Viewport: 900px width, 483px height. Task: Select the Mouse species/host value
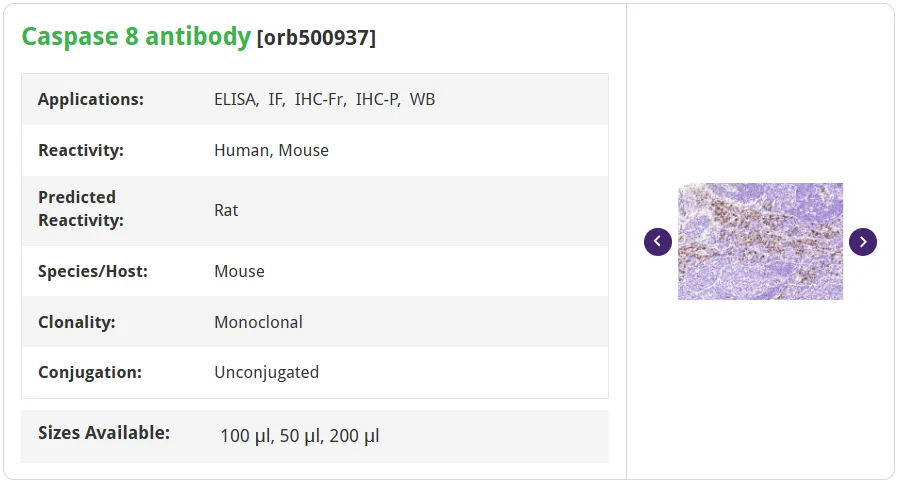point(239,271)
